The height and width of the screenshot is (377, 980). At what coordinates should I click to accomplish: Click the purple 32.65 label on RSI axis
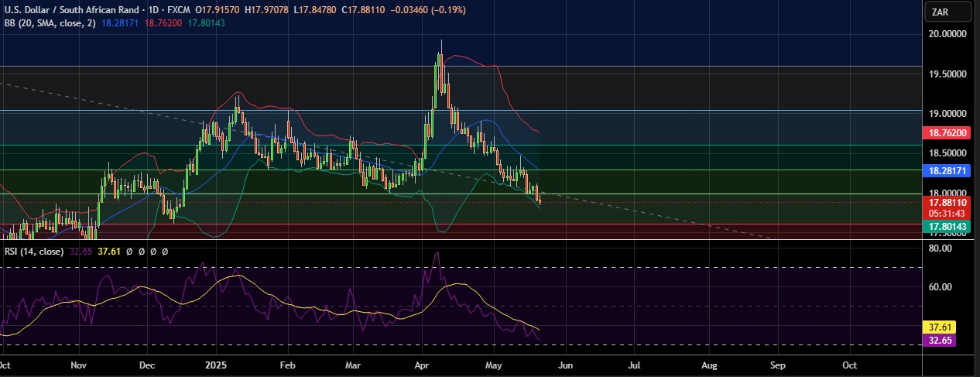pos(939,340)
